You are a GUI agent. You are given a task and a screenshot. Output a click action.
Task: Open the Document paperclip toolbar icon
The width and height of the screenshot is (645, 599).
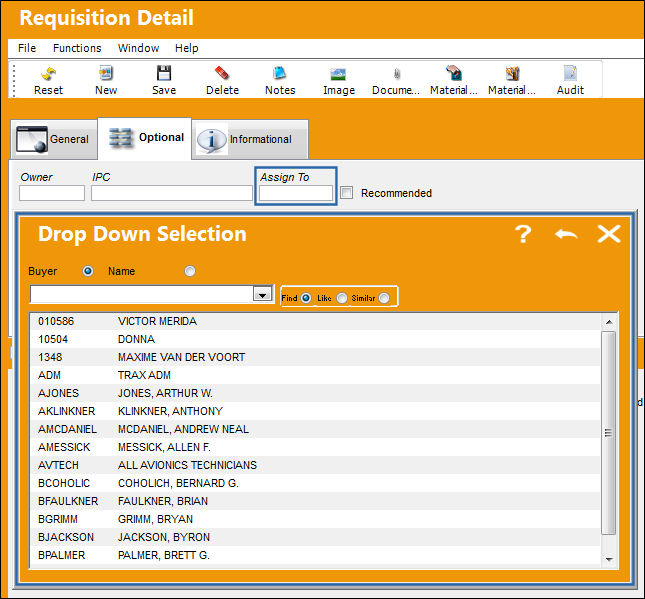(x=396, y=81)
